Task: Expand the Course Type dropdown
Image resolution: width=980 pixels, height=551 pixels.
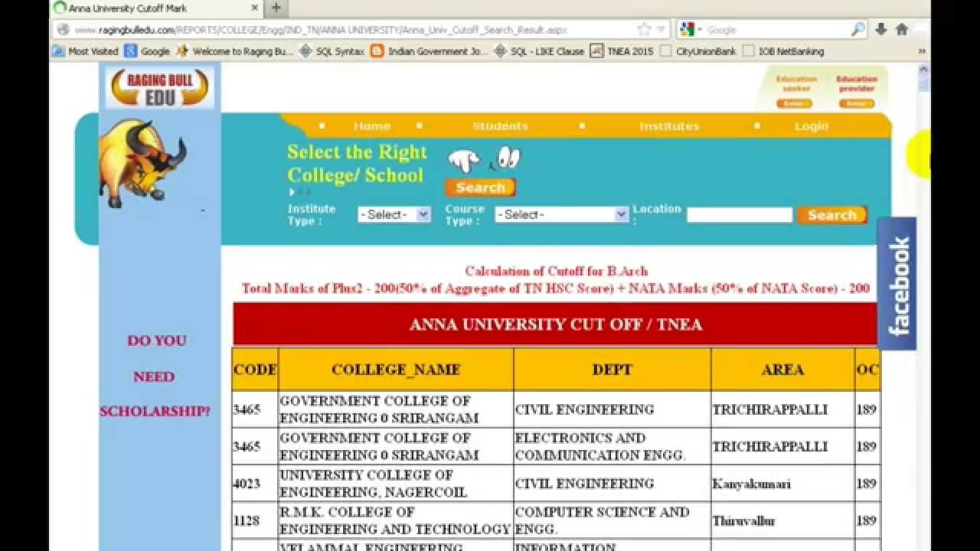Action: pos(562,215)
